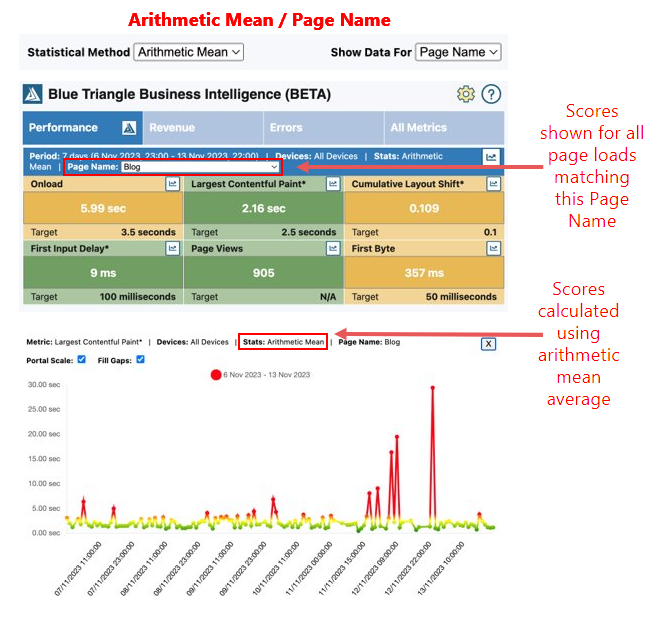
Task: Click the Blue Triangle logo icon
Action: 33,94
